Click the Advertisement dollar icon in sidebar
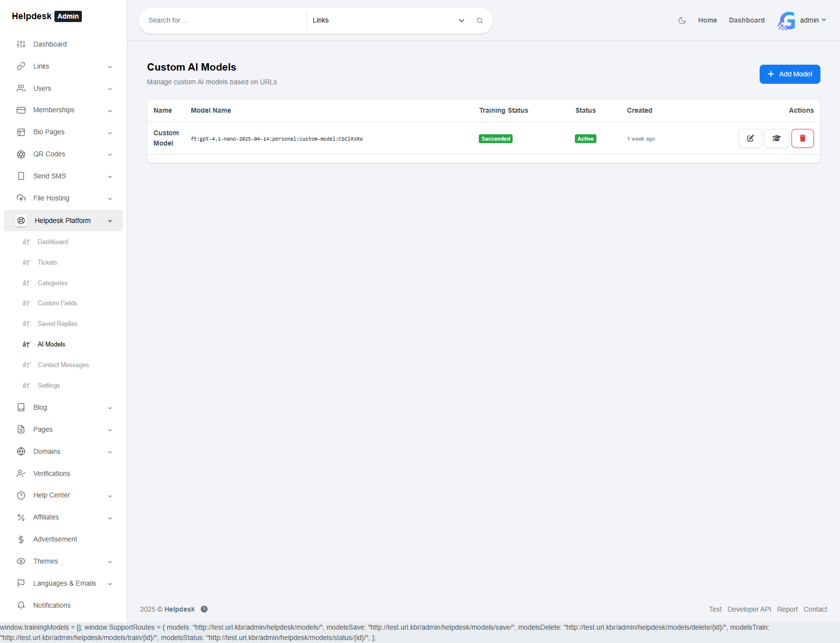The width and height of the screenshot is (840, 643). click(x=21, y=539)
